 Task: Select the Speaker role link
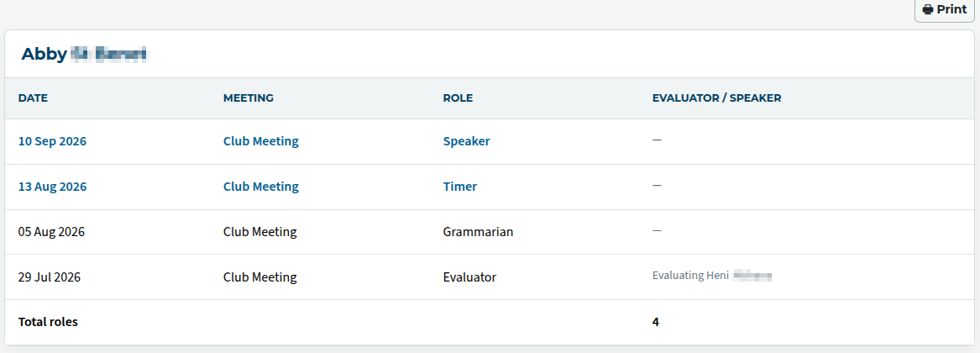(466, 141)
